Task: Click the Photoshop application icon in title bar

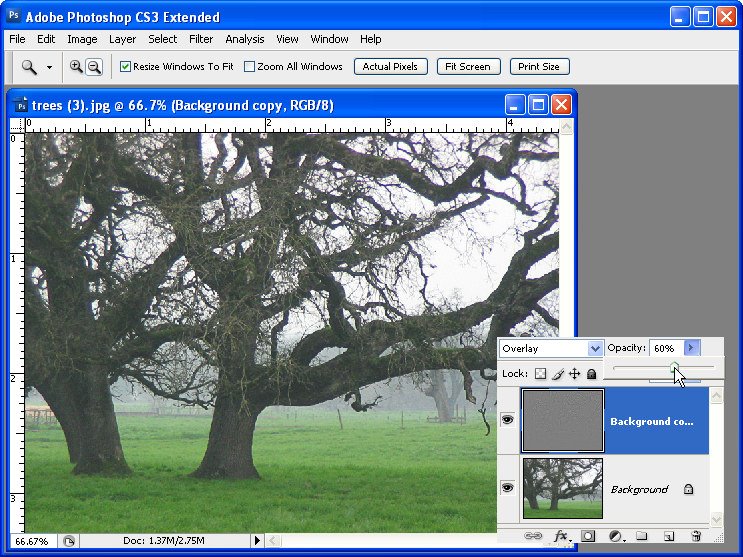Action: [13, 16]
